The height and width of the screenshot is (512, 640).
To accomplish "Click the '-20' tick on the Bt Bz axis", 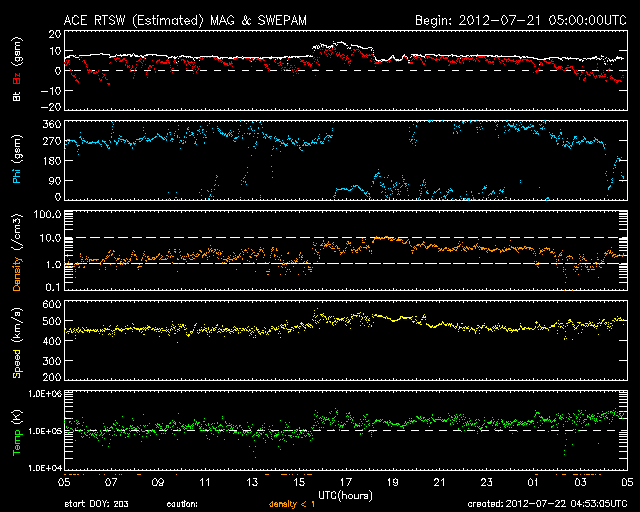I will (x=51, y=107).
